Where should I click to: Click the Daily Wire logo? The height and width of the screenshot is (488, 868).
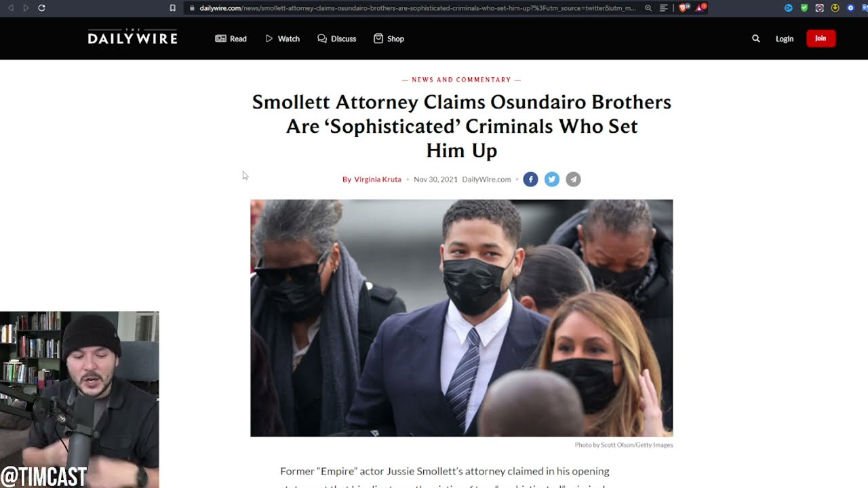point(132,38)
